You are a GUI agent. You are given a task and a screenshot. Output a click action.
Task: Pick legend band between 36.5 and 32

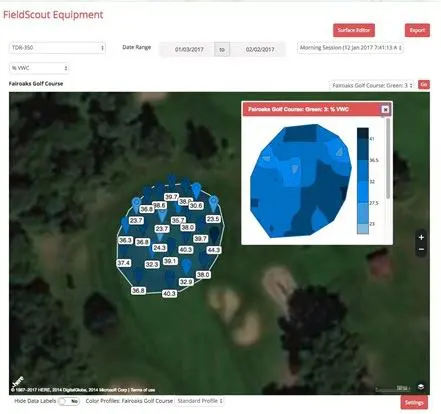pyautogui.click(x=363, y=171)
